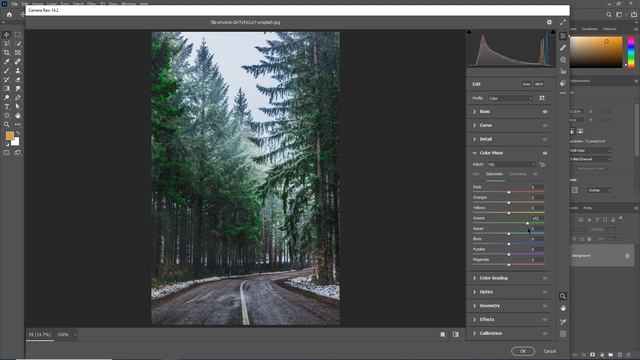The width and height of the screenshot is (640, 360).
Task: Toggle Geometry panel visibility eye
Action: [x=544, y=306]
